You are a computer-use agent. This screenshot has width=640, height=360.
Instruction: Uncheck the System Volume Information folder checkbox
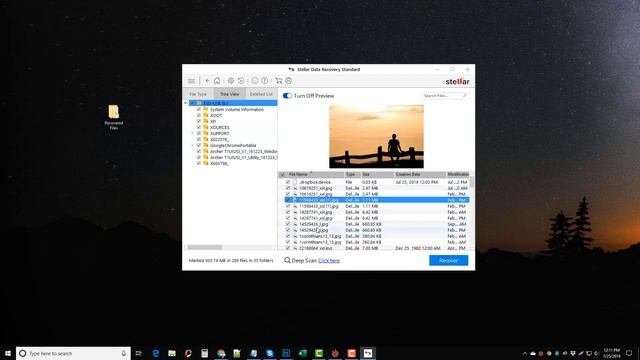tap(199, 109)
